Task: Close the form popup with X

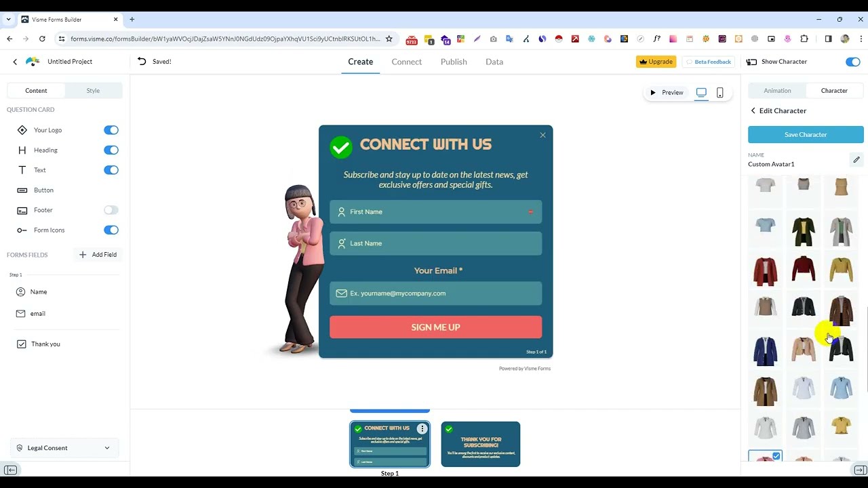Action: click(x=542, y=135)
